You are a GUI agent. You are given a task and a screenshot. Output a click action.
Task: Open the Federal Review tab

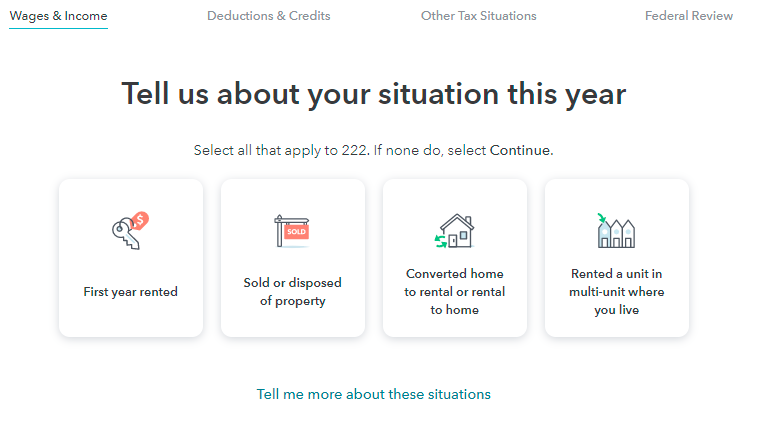point(688,16)
